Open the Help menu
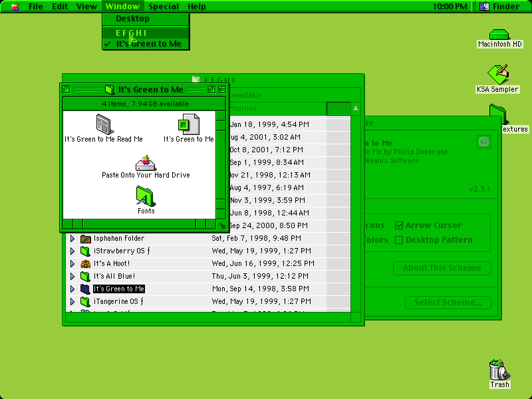This screenshot has height=399, width=532. 196,7
